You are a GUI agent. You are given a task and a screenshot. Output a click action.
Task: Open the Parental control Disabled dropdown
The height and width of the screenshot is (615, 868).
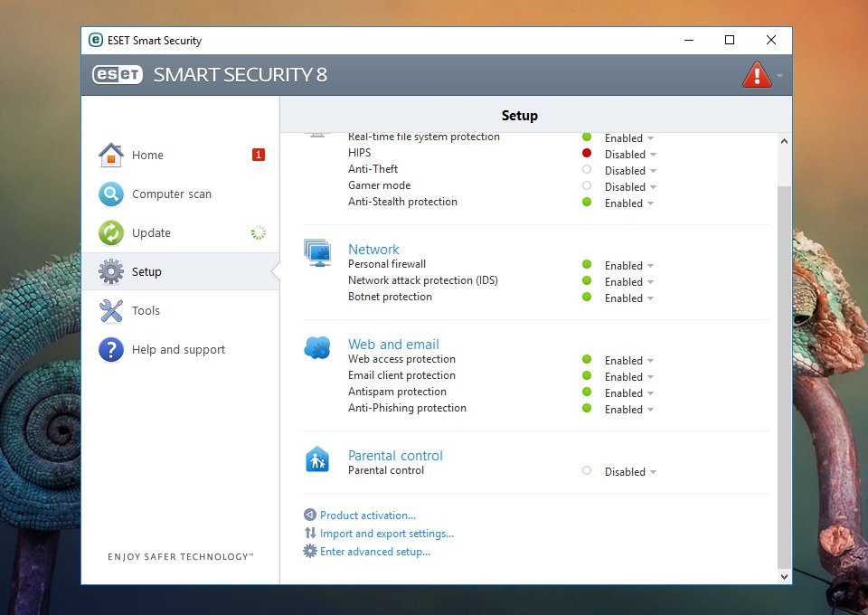pyautogui.click(x=630, y=471)
